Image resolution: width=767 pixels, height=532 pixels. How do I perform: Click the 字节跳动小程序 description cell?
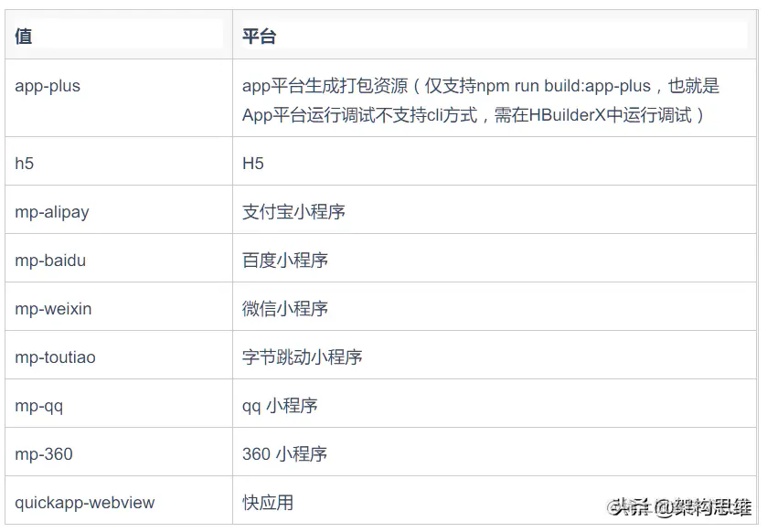[x=302, y=356]
